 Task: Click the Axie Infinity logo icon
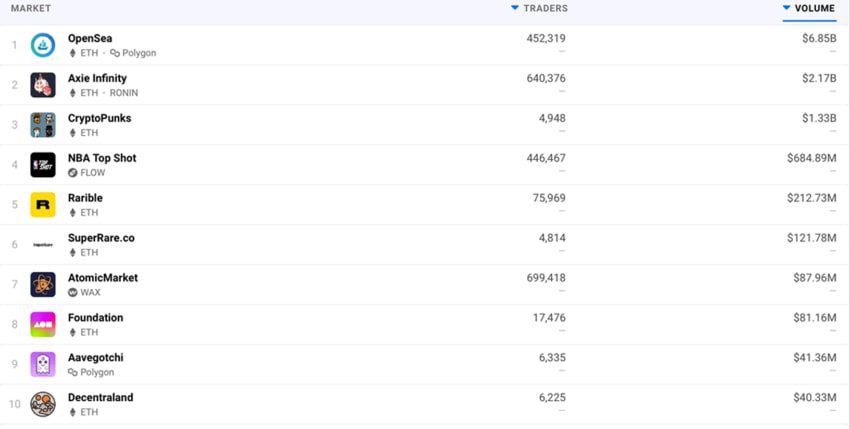(x=43, y=85)
